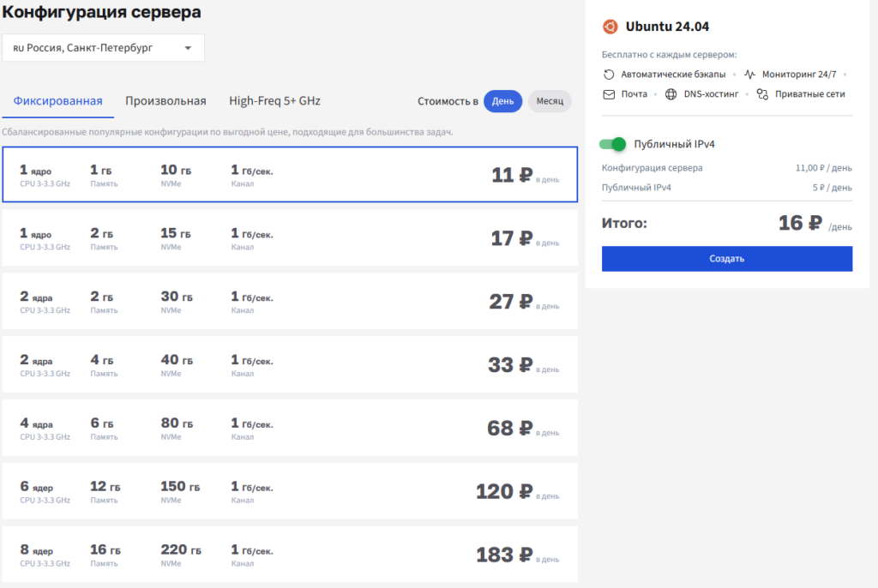The height and width of the screenshot is (588, 878).
Task: Click the mail envelope icon
Action: pyautogui.click(x=609, y=94)
